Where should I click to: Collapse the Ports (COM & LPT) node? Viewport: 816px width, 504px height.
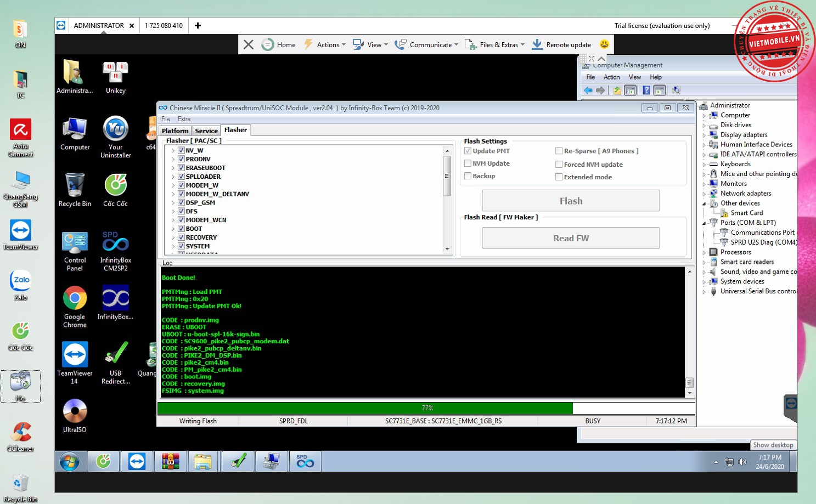[x=704, y=223]
